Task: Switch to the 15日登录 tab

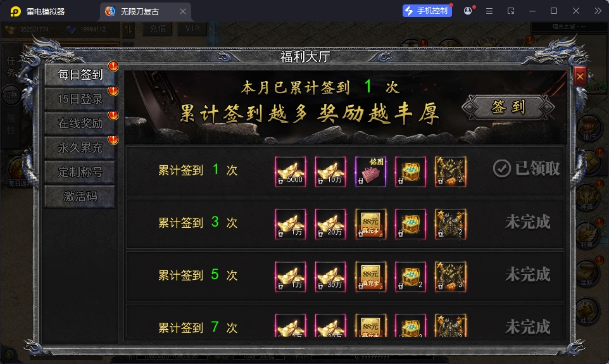Action: pos(80,99)
